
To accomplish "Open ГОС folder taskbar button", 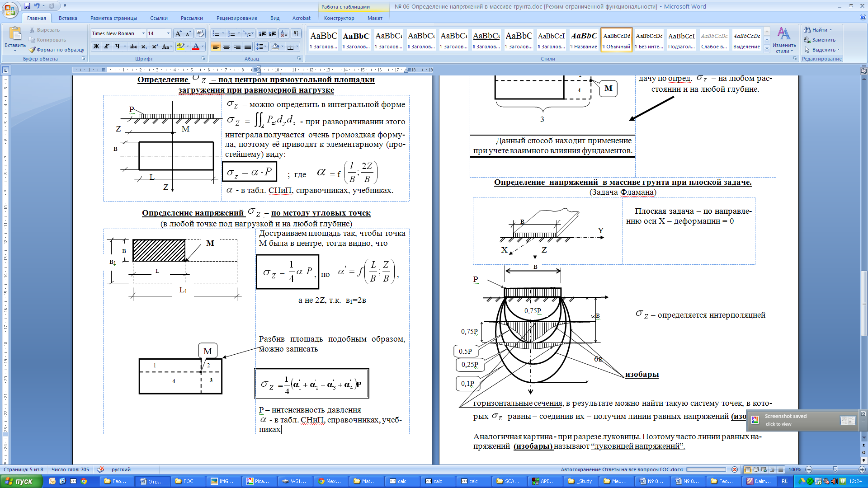I will tap(188, 481).
